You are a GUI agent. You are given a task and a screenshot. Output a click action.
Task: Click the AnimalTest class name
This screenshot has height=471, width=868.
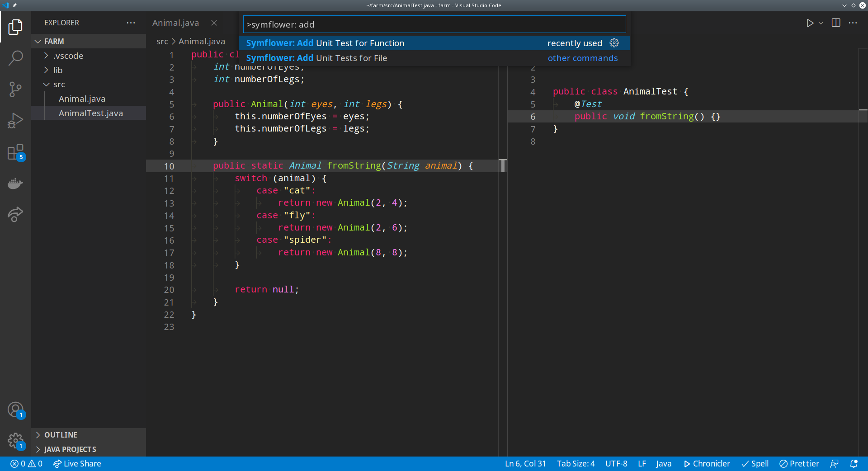click(x=650, y=91)
